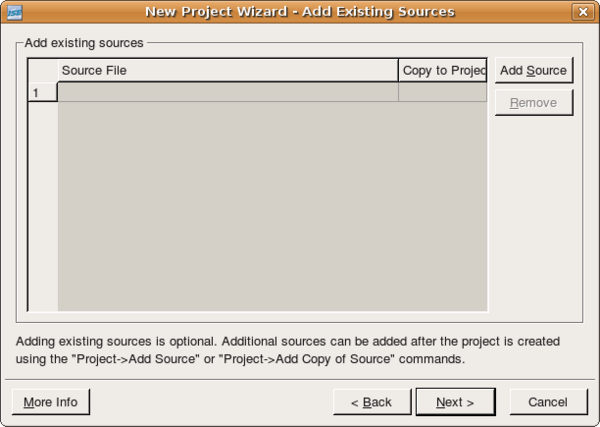Cancel the new project wizard

coord(548,402)
